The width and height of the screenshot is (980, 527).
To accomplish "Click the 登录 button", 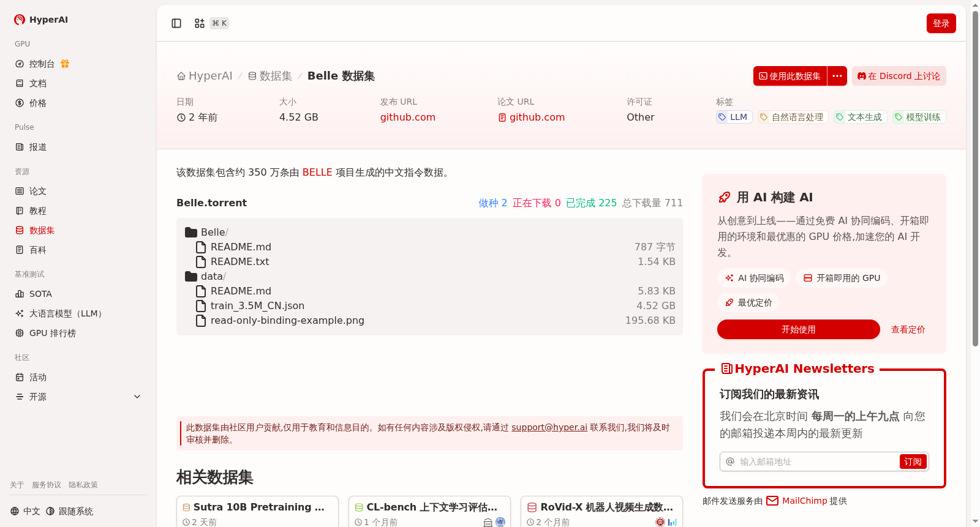I will pos(941,23).
